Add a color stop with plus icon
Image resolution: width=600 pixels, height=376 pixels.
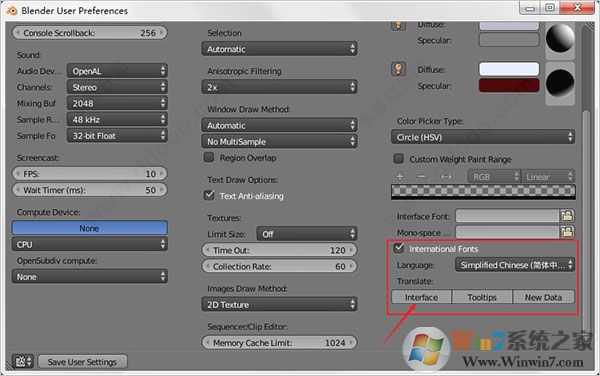pos(400,176)
